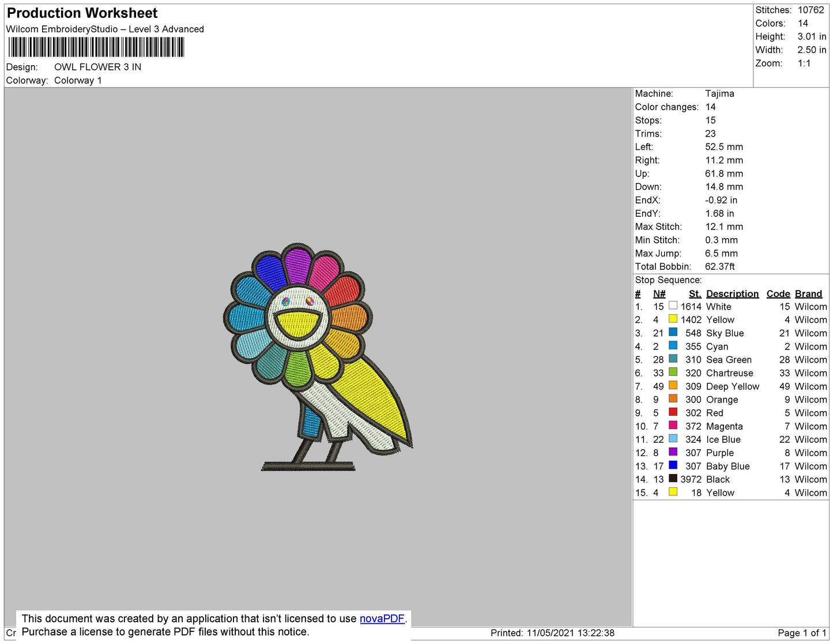The width and height of the screenshot is (833, 644).
Task: Select the Sea Green color swatch
Action: pyautogui.click(x=673, y=359)
